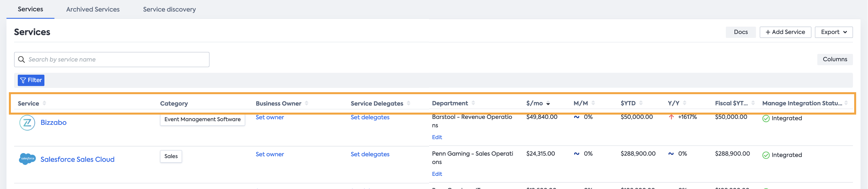Screen dimensions: 868x189
Task: Sort by the Department column arrows
Action: [x=473, y=103]
